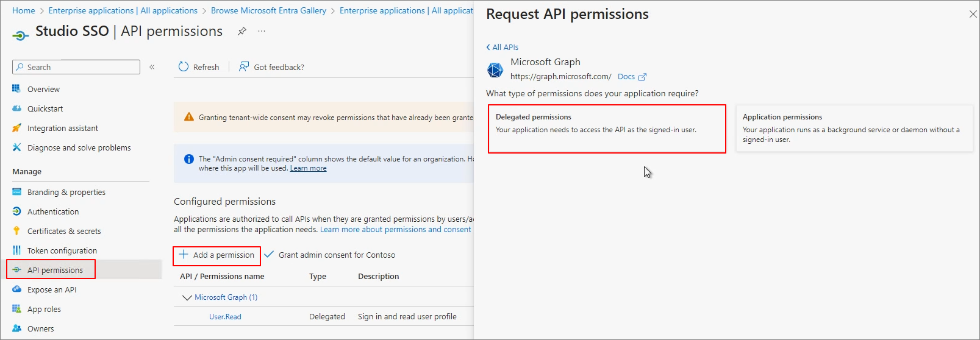The width and height of the screenshot is (980, 340).
Task: Open Overview in the sidebar
Action: tap(43, 89)
